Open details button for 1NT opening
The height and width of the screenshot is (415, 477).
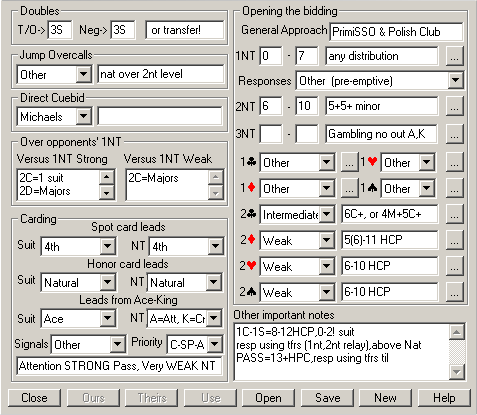454,56
